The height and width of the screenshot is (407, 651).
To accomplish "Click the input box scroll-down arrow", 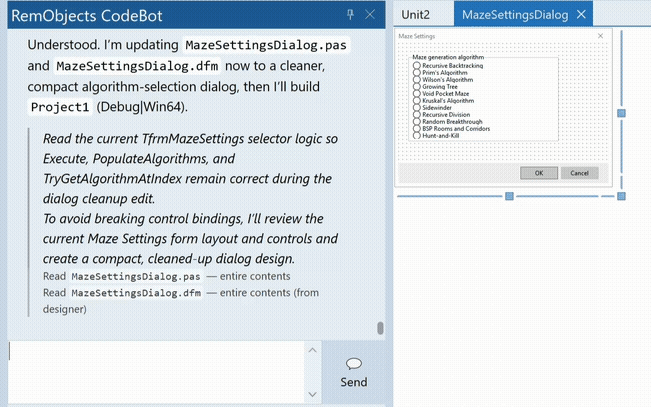I will [x=313, y=394].
